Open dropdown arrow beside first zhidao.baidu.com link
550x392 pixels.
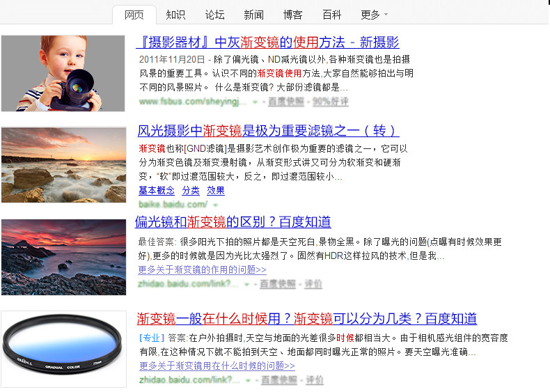[247, 284]
